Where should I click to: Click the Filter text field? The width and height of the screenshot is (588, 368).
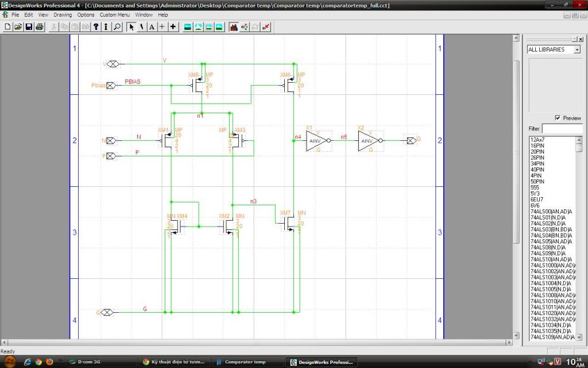[x=562, y=128]
